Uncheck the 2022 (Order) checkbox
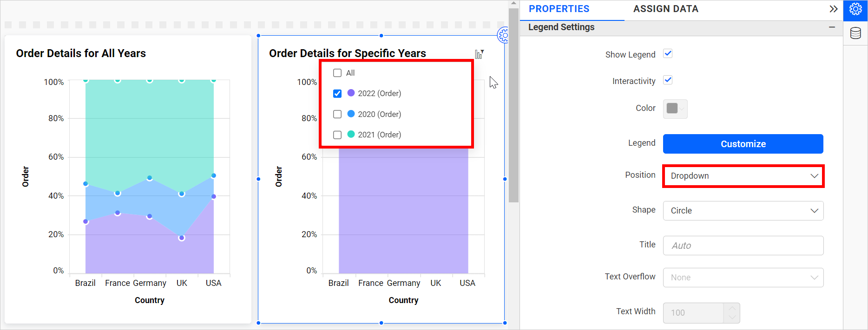 [337, 93]
